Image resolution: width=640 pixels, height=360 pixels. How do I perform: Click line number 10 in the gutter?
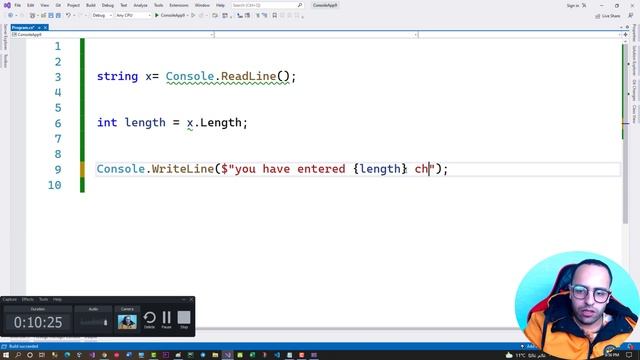(x=55, y=185)
